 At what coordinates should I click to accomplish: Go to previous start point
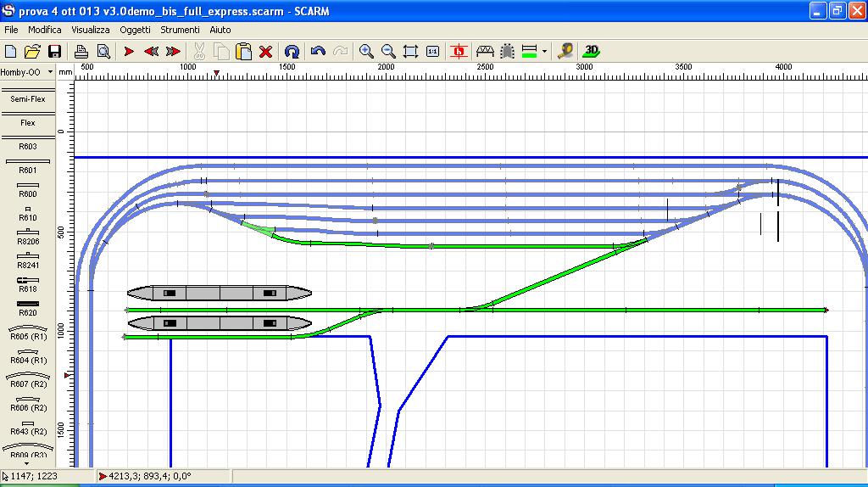click(x=151, y=52)
